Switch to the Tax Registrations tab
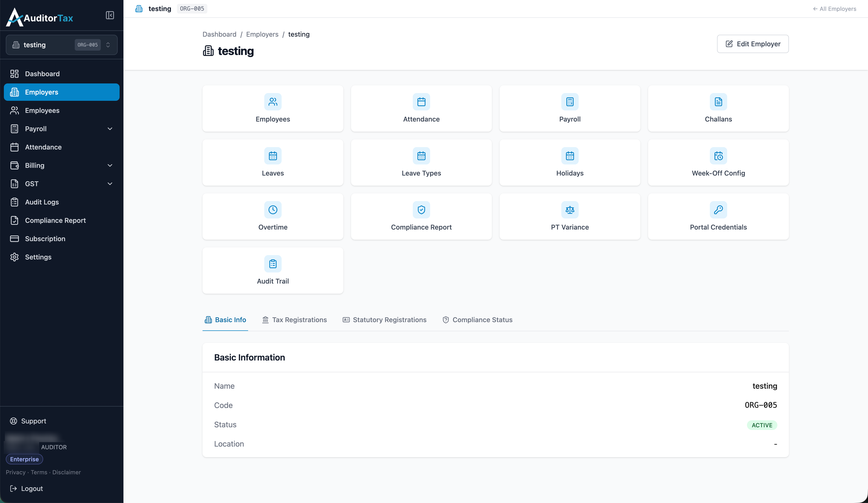Viewport: 868px width, 503px height. [294, 320]
